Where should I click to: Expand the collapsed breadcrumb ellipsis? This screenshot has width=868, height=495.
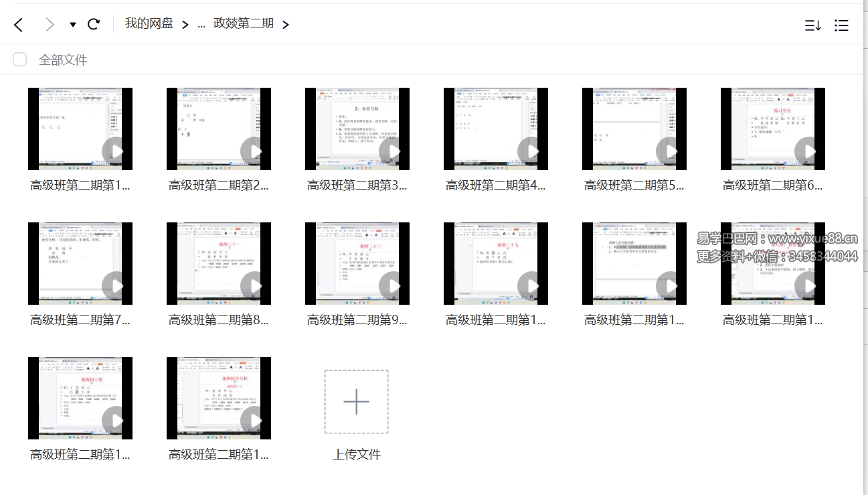click(x=201, y=24)
